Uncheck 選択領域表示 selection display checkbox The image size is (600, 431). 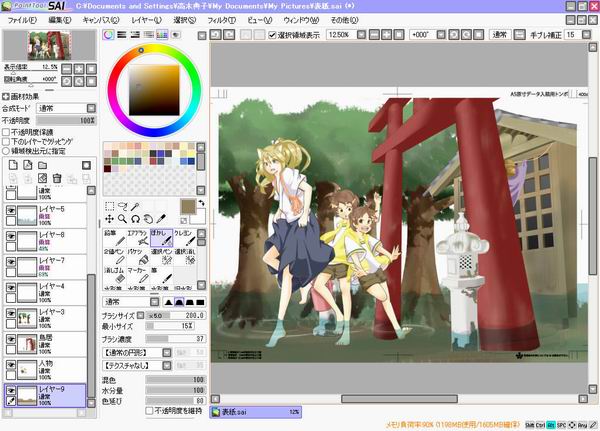[272, 35]
